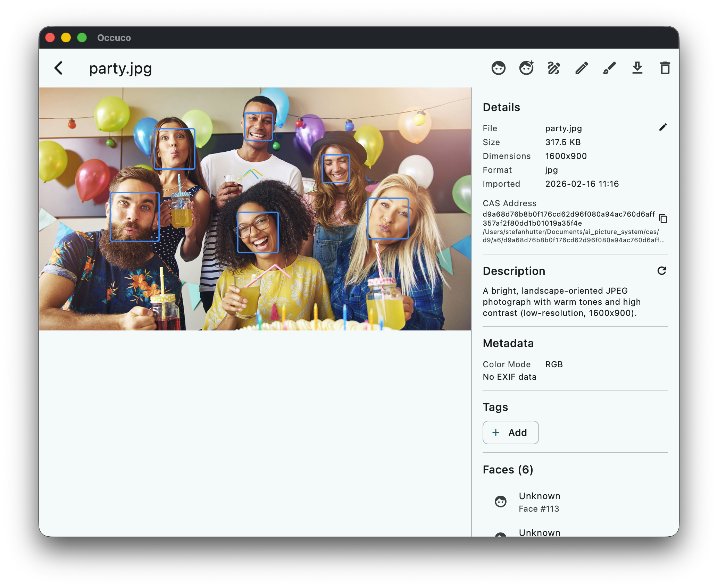
Task: Click the face icon with sparkle
Action: coord(526,68)
